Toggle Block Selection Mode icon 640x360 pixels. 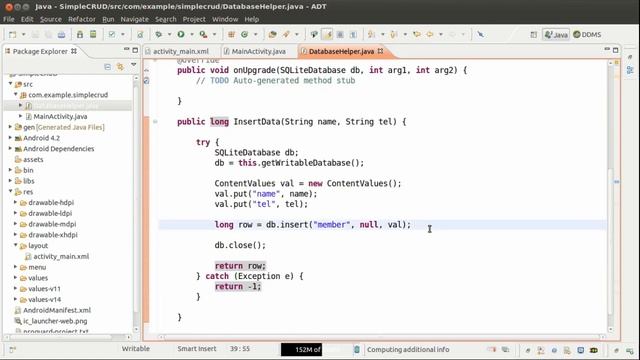tap(340, 35)
